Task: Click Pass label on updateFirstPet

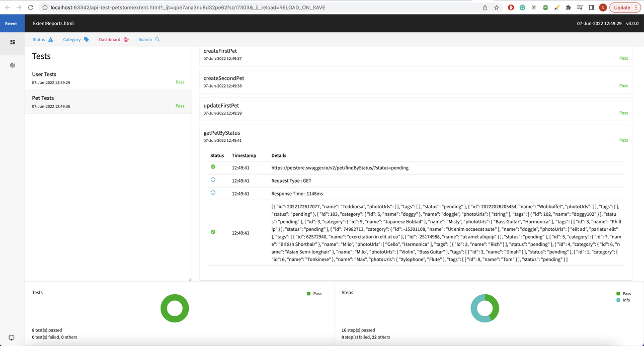Action: (x=623, y=113)
